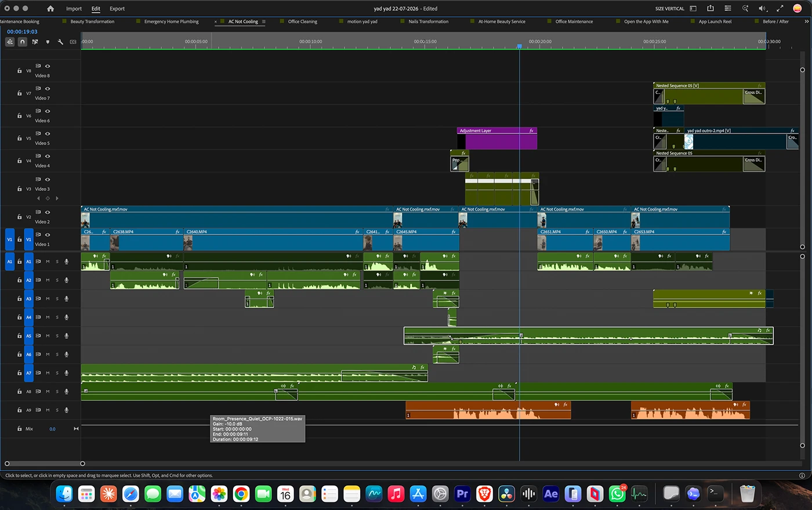
Task: Open Emergency Home Plumbing sequence tab
Action: (x=171, y=21)
